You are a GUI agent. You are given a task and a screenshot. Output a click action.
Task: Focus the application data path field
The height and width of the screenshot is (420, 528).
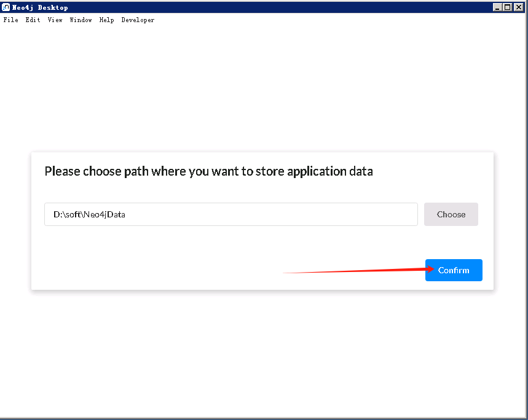231,214
